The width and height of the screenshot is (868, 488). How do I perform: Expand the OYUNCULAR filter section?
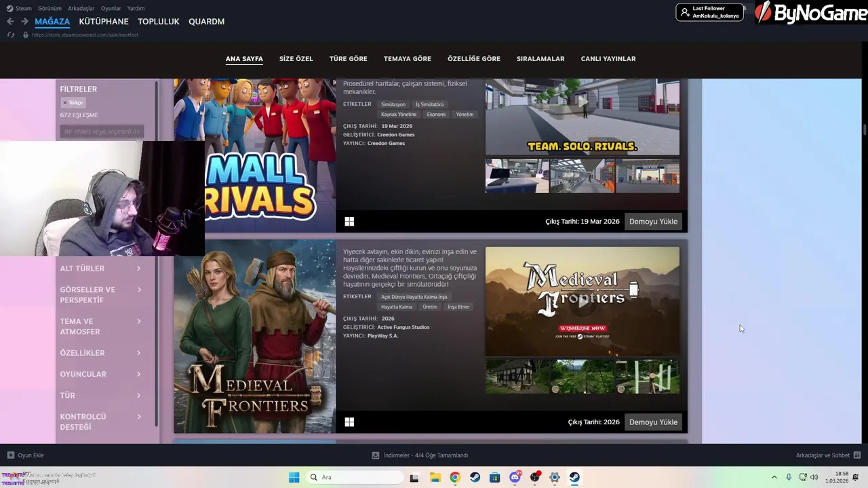[x=100, y=374]
